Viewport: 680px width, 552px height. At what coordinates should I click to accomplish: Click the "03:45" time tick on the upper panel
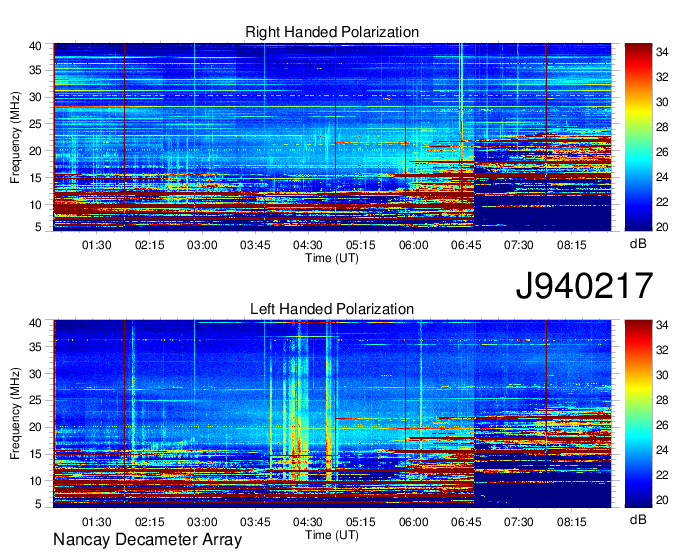click(x=255, y=245)
